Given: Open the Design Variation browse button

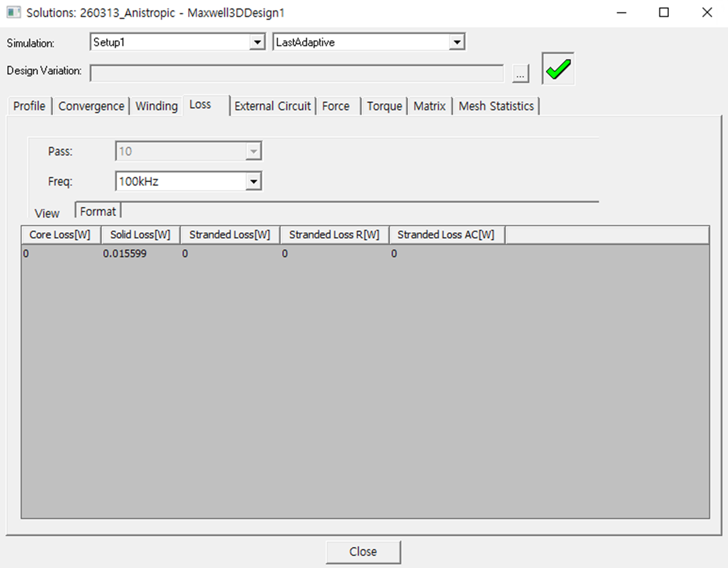Looking at the screenshot, I should [521, 74].
